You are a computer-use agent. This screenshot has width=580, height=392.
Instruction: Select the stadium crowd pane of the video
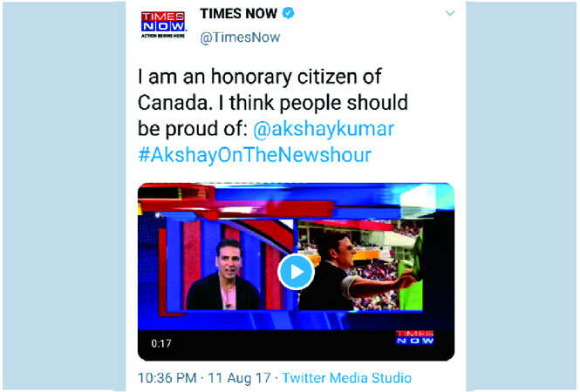(x=361, y=266)
